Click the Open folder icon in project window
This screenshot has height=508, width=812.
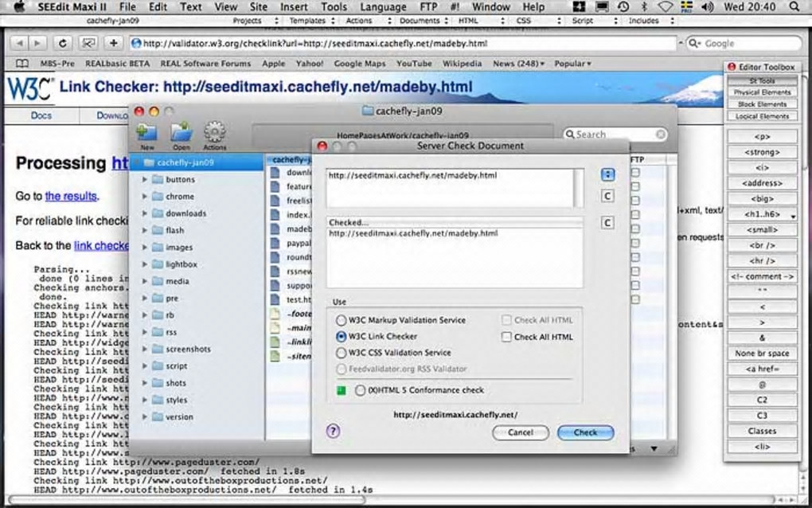(182, 132)
